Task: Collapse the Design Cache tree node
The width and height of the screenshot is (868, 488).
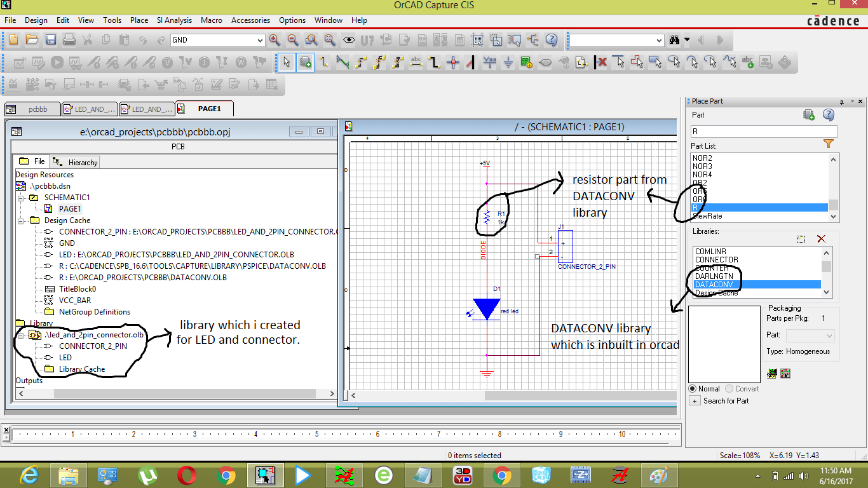Action: 22,220
